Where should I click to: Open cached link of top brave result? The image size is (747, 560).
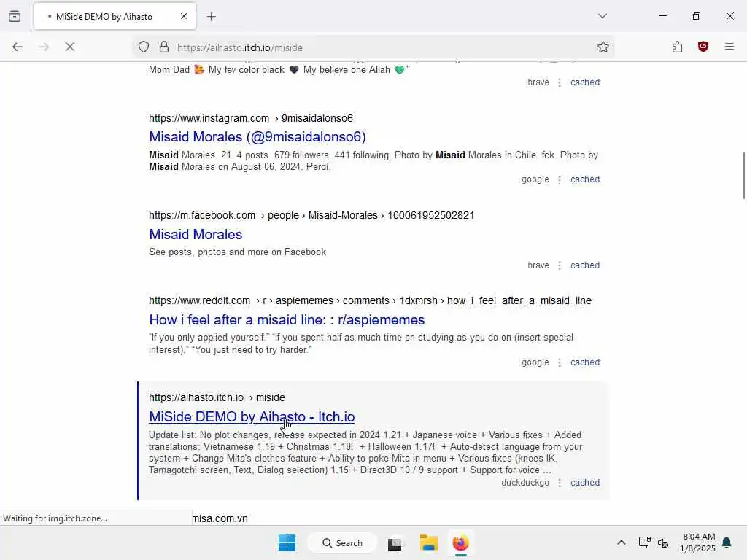tap(585, 82)
